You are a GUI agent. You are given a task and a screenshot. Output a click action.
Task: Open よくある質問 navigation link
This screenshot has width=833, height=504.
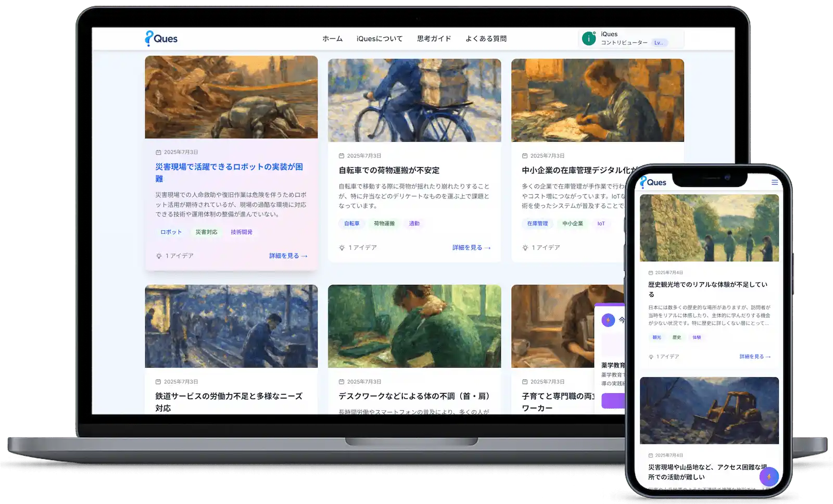click(x=486, y=39)
